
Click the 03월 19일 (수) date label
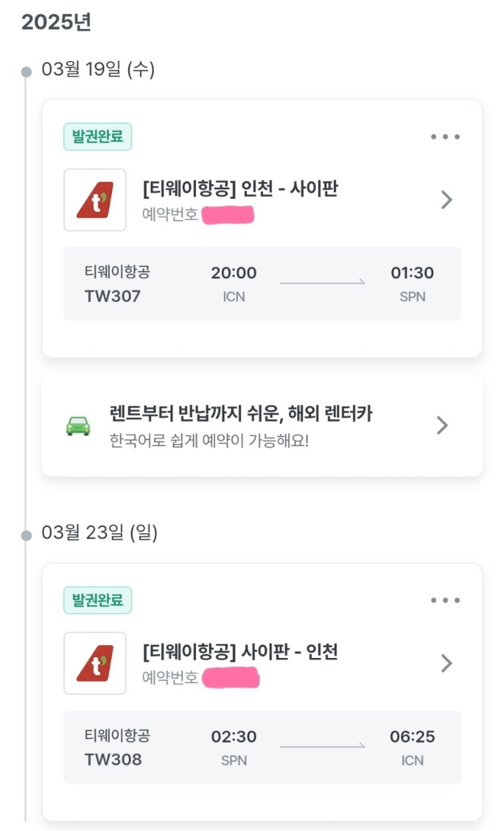pyautogui.click(x=98, y=70)
